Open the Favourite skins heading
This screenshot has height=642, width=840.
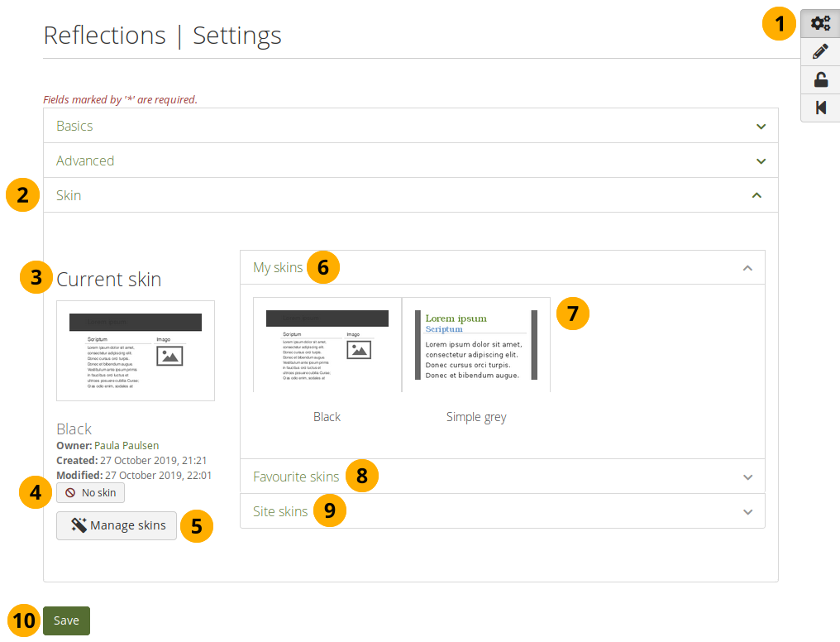click(296, 477)
